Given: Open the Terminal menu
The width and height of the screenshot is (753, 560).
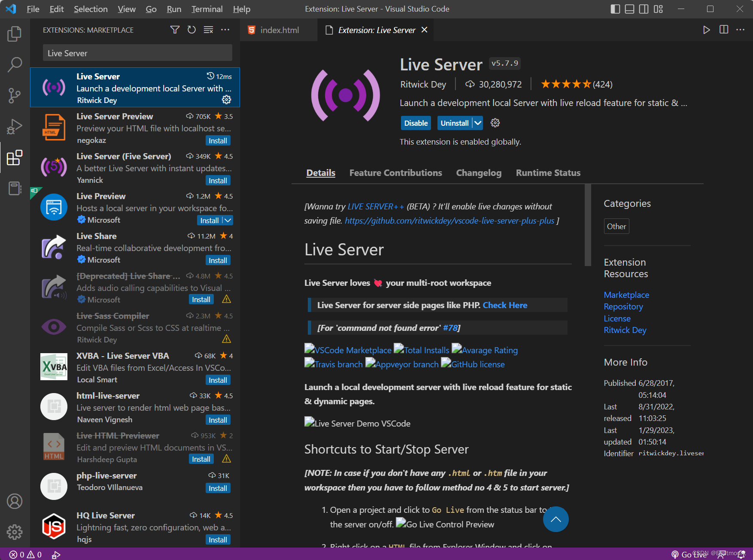Looking at the screenshot, I should pos(207,9).
